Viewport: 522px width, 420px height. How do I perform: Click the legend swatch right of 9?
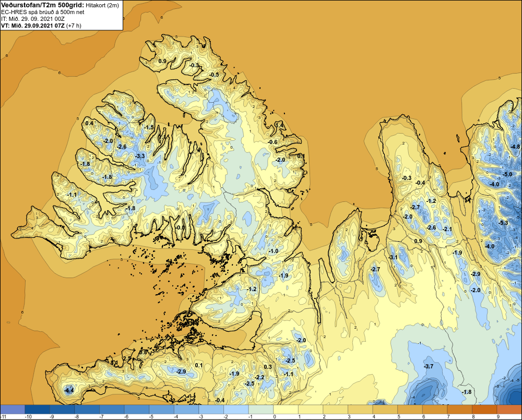pos(509,409)
